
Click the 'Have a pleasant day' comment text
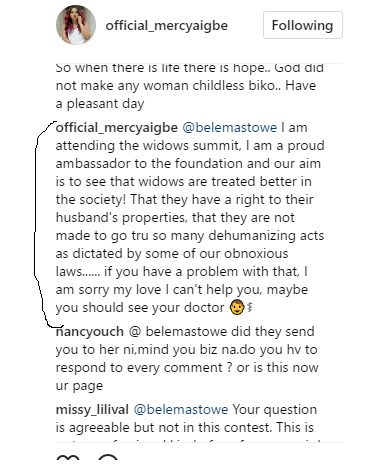point(100,104)
